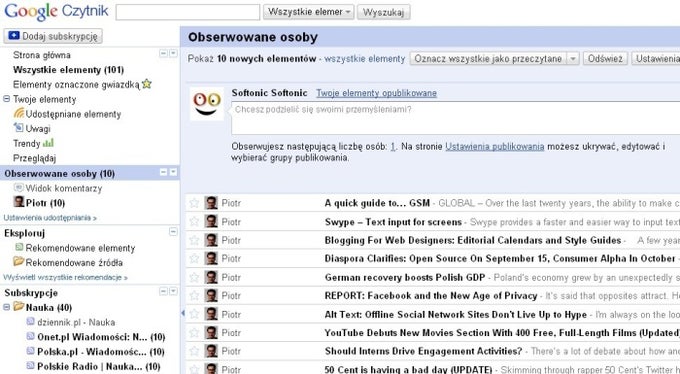Open the Obserwowane osoby options arrow
The image size is (680, 374).
point(173,172)
